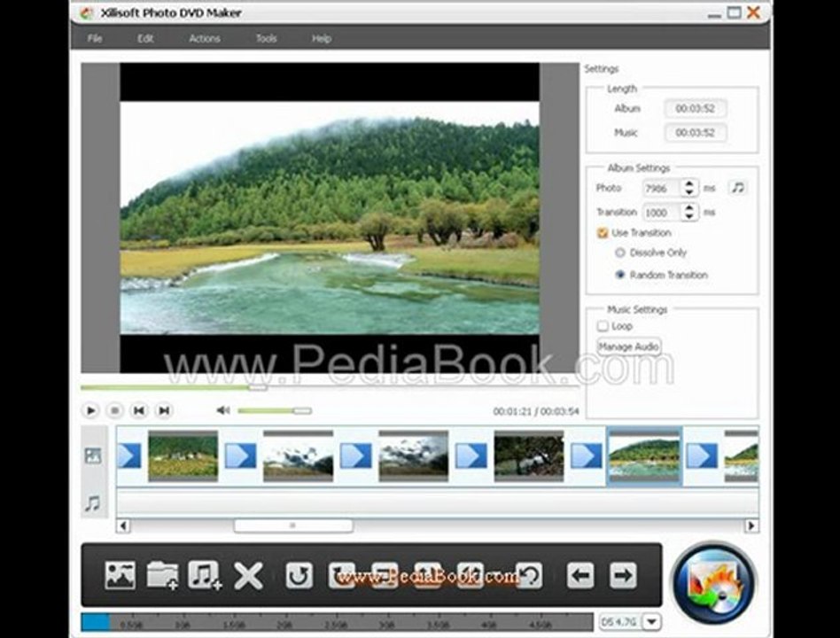This screenshot has height=638, width=840.
Task: Click the music track note icon beside timeline
Action: pos(93,503)
